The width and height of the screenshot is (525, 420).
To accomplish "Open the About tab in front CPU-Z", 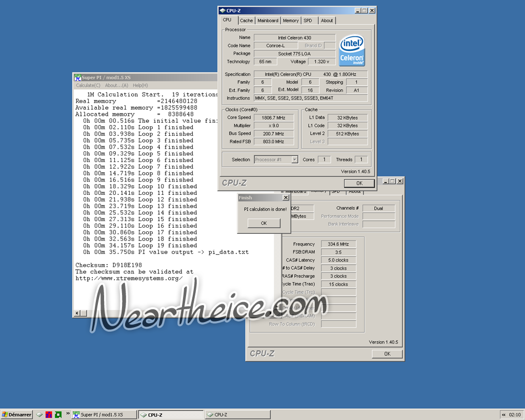I will (327, 21).
